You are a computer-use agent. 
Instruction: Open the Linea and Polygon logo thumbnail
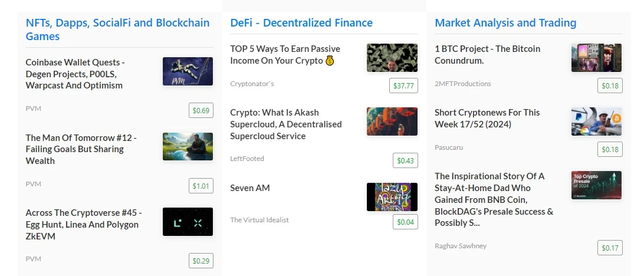tap(188, 222)
